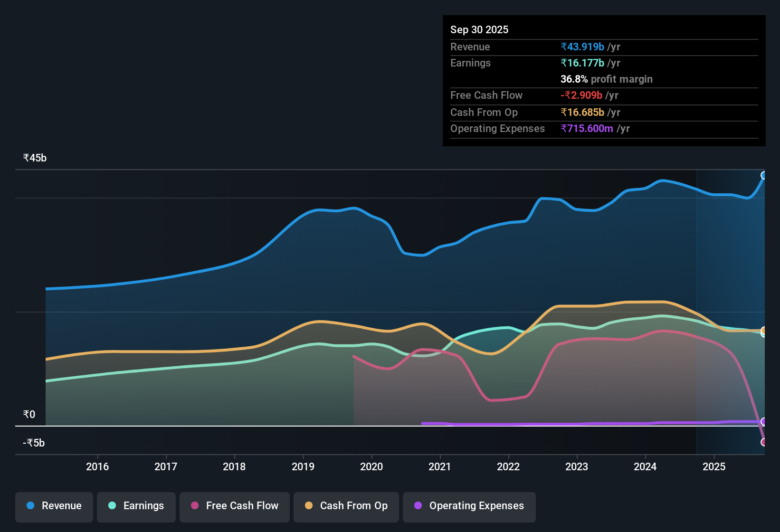Toggle the Earnings series visibility
Image resolution: width=780 pixels, height=532 pixels.
tap(136, 506)
